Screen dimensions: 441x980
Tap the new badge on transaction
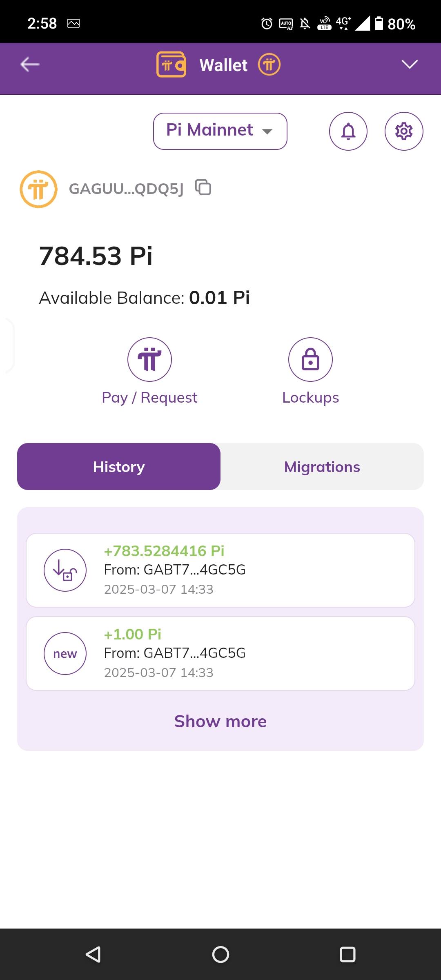[x=65, y=653]
